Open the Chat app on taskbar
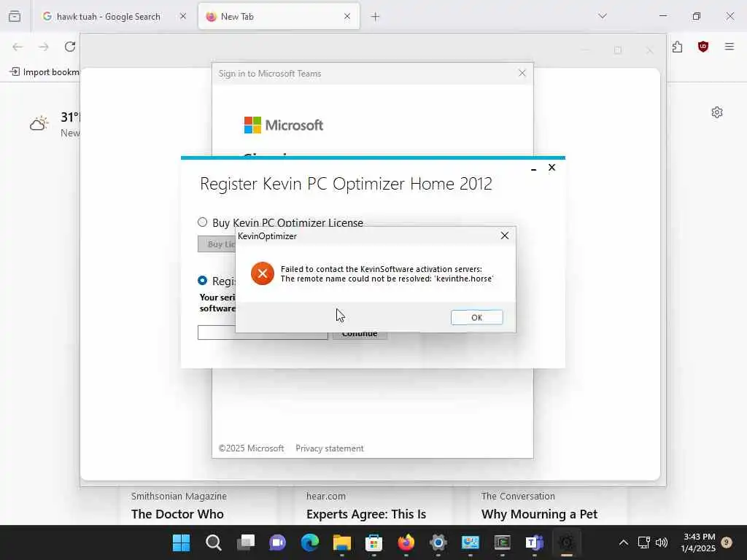747x560 pixels. tap(278, 542)
